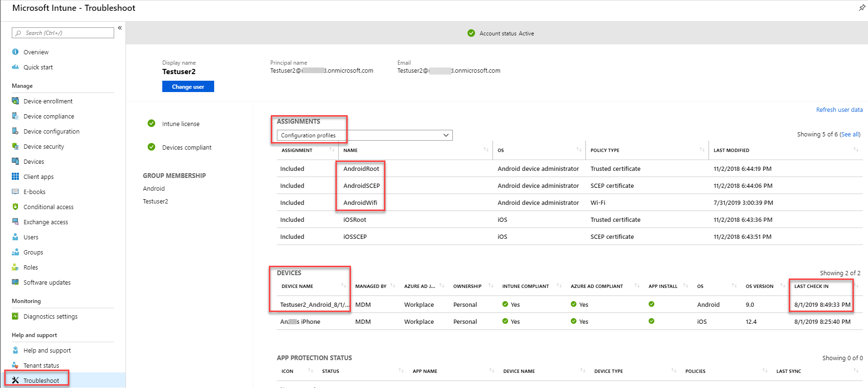Viewport: 868px width, 388px height.
Task: Click the Account status green check icon
Action: click(471, 33)
